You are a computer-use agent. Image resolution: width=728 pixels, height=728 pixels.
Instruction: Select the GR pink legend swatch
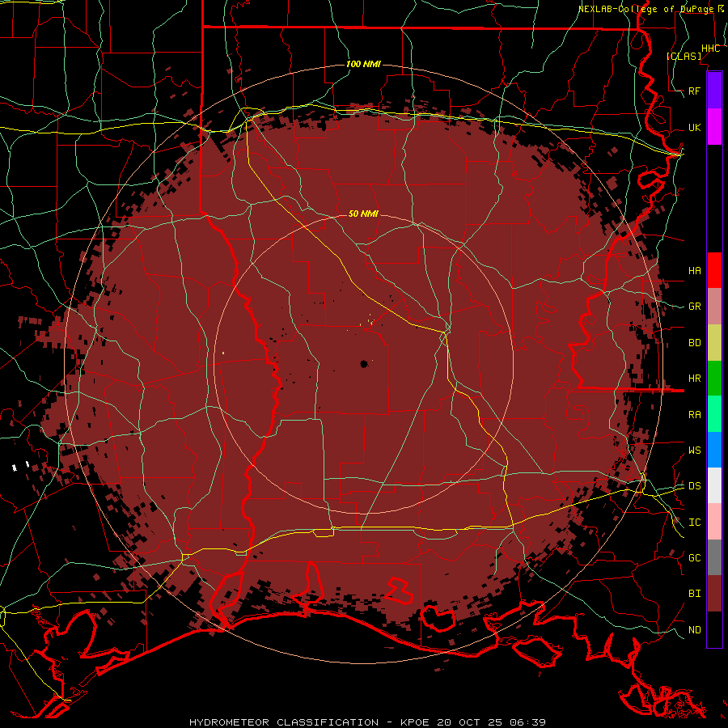tap(714, 307)
